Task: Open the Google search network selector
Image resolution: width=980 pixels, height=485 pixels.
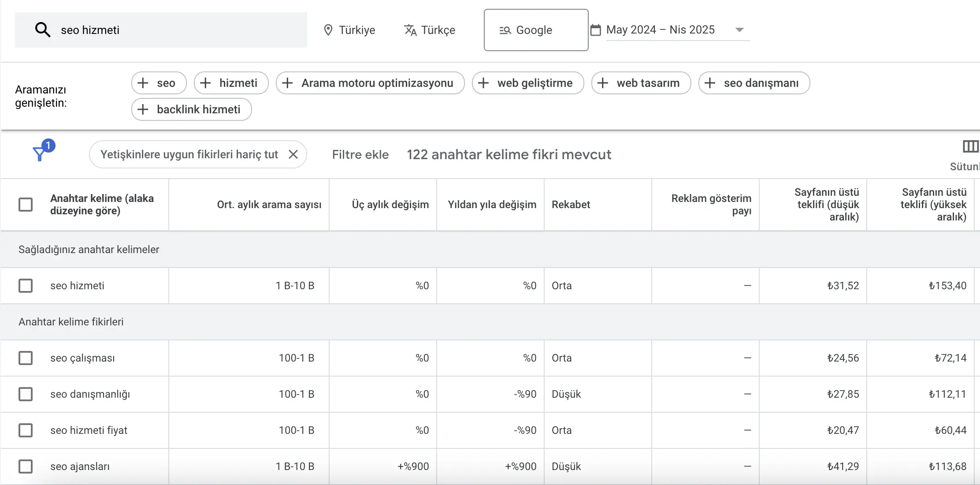Action: click(x=536, y=30)
